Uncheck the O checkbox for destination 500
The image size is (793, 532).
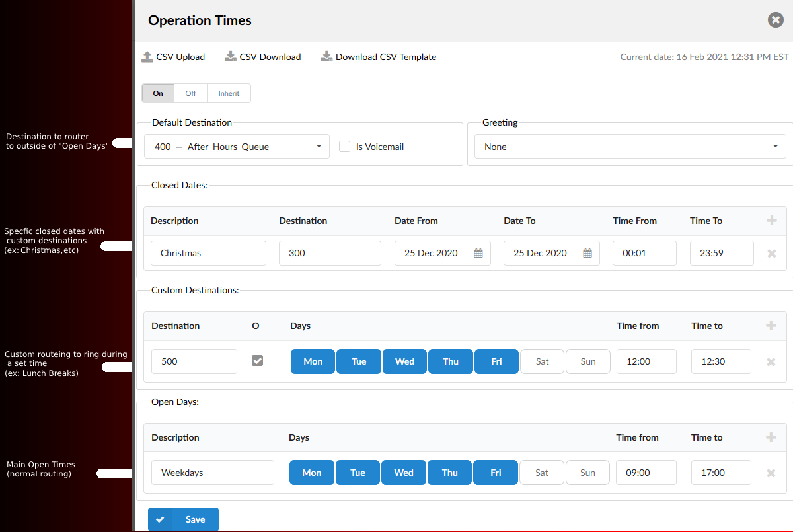[x=258, y=361]
